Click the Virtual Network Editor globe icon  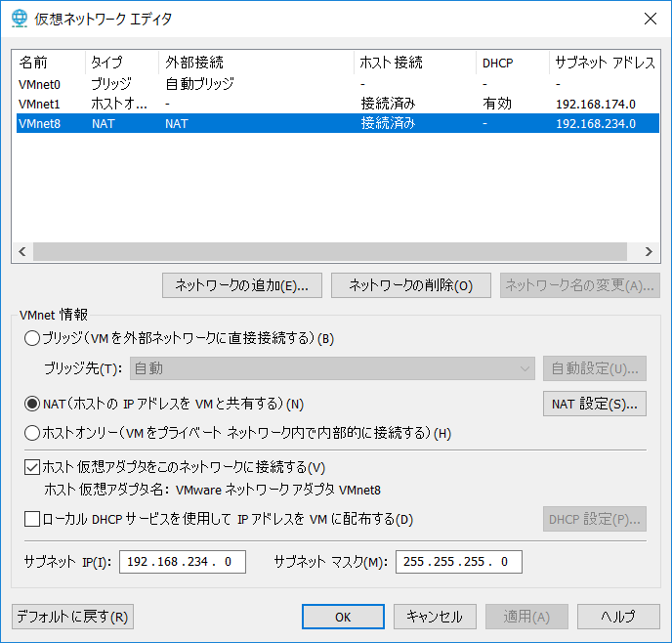coord(20,19)
